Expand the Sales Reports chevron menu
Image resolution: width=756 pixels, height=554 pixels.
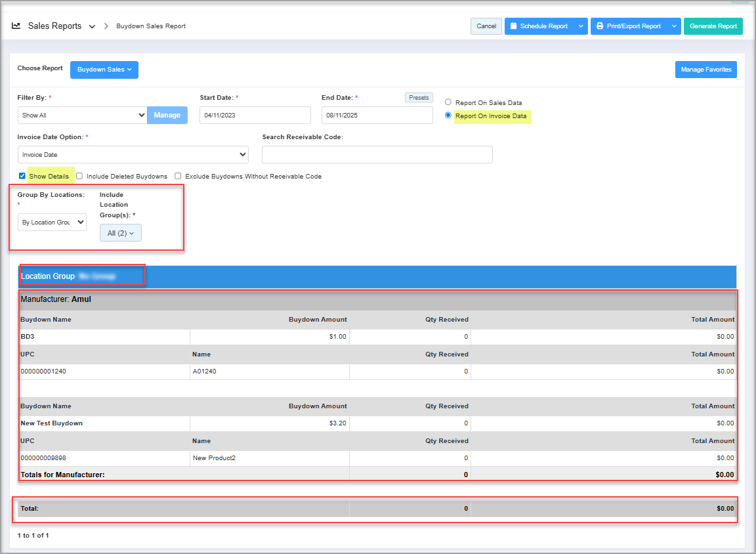[92, 27]
